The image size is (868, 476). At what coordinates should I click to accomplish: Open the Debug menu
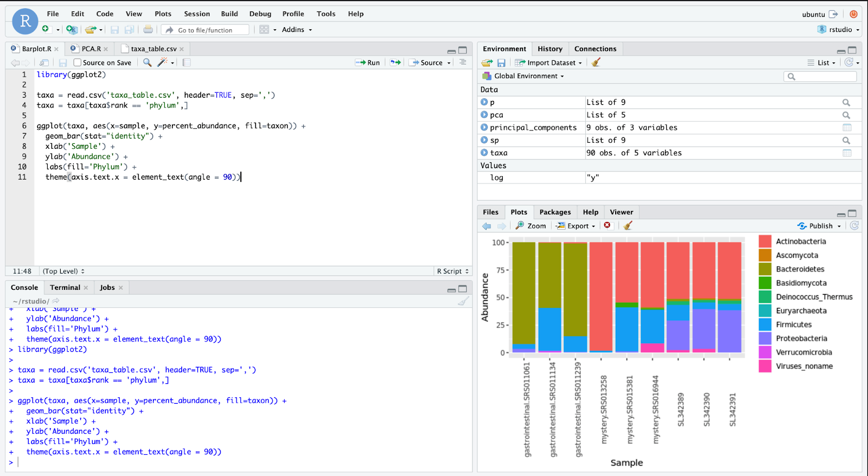260,14
